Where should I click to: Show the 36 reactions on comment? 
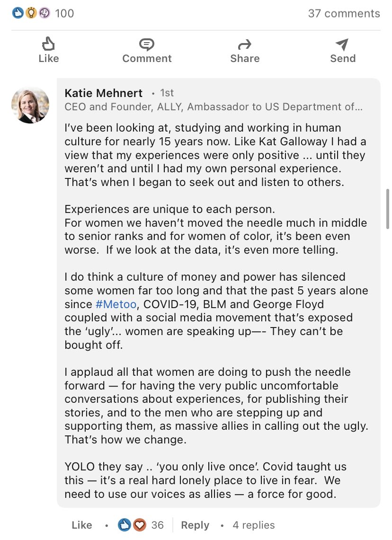[158, 525]
